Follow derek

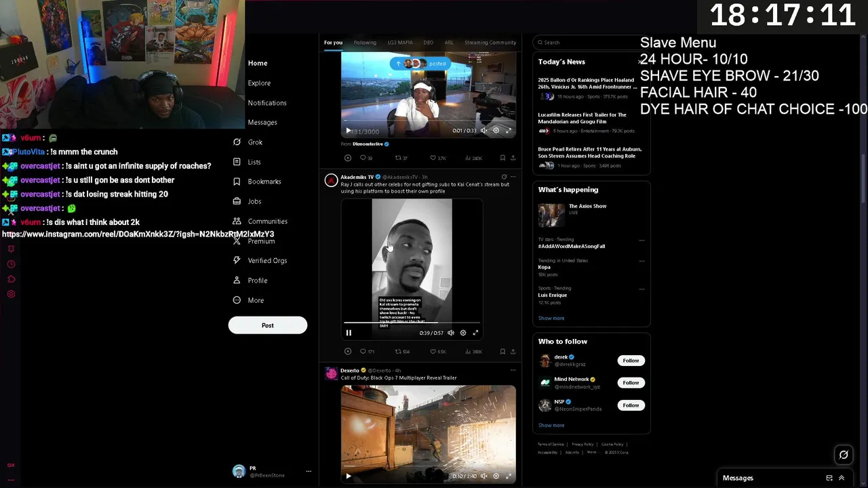tap(631, 361)
